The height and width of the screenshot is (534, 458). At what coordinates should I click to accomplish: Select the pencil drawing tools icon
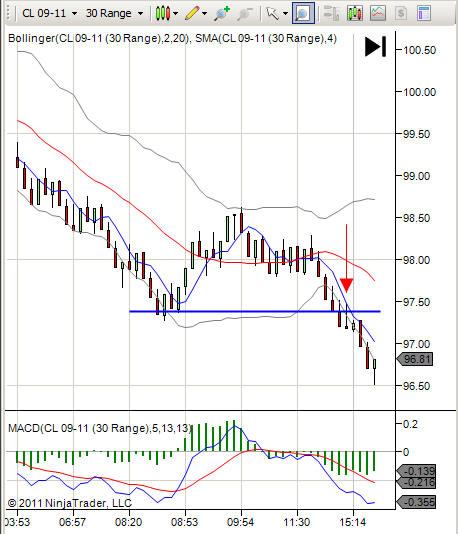pos(192,13)
